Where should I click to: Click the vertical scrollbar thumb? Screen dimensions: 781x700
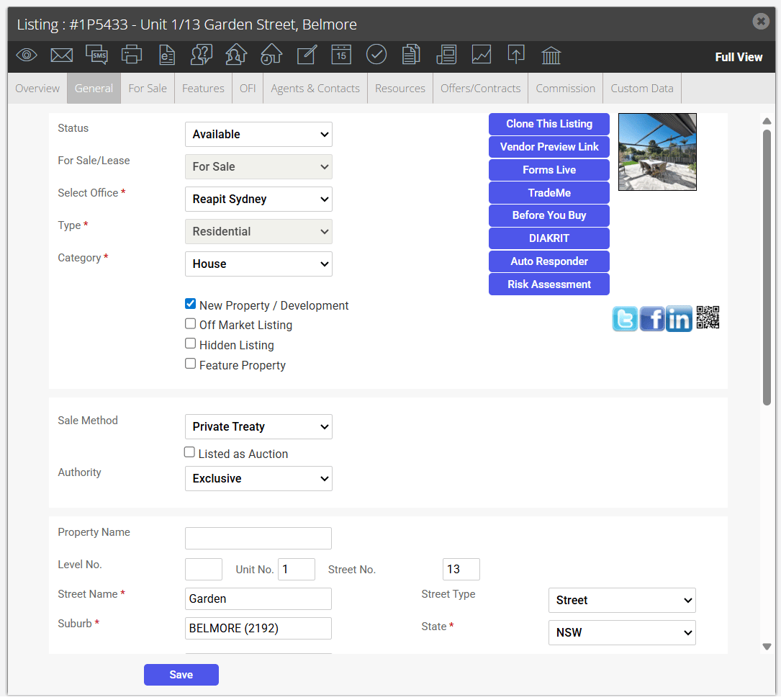(767, 268)
